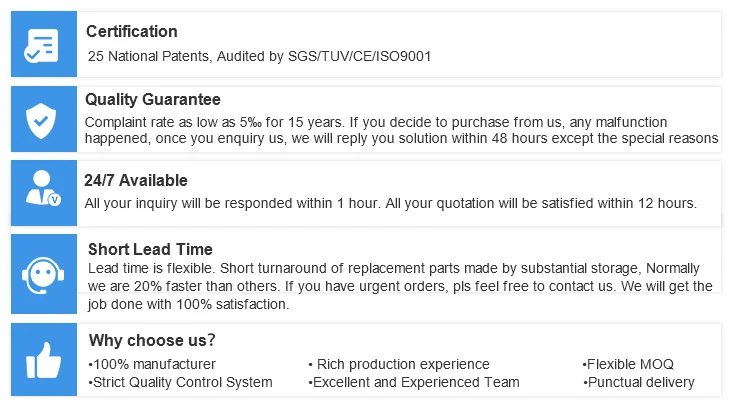Click the 100% manufacturer bullet point
The height and width of the screenshot is (409, 732).
pos(152,364)
